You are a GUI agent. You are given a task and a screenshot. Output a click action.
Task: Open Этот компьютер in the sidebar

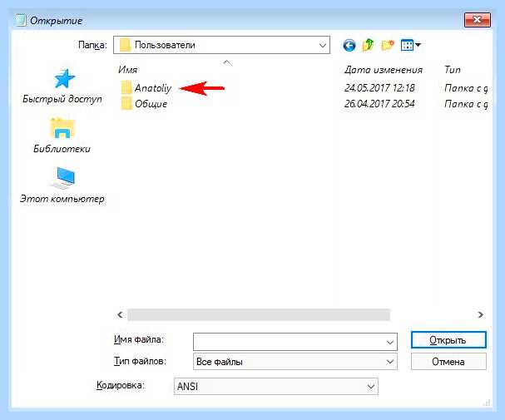click(62, 185)
